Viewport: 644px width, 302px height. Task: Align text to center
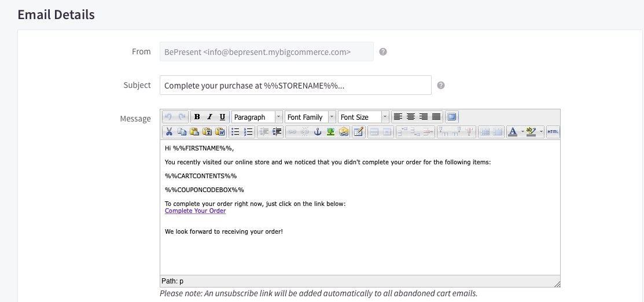pyautogui.click(x=410, y=117)
